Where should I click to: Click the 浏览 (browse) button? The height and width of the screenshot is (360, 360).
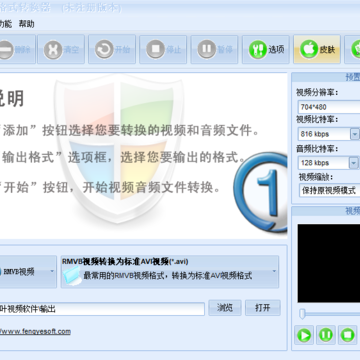click(x=225, y=308)
